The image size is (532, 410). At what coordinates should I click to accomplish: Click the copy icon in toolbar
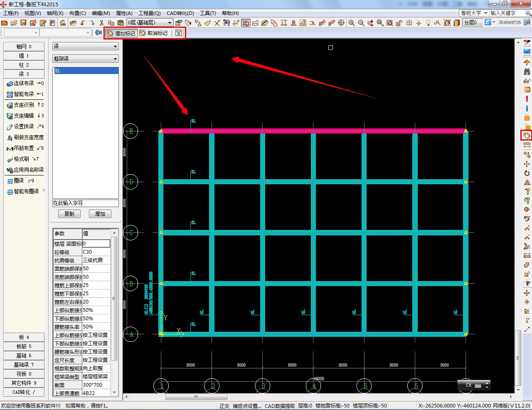[x=111, y=23]
